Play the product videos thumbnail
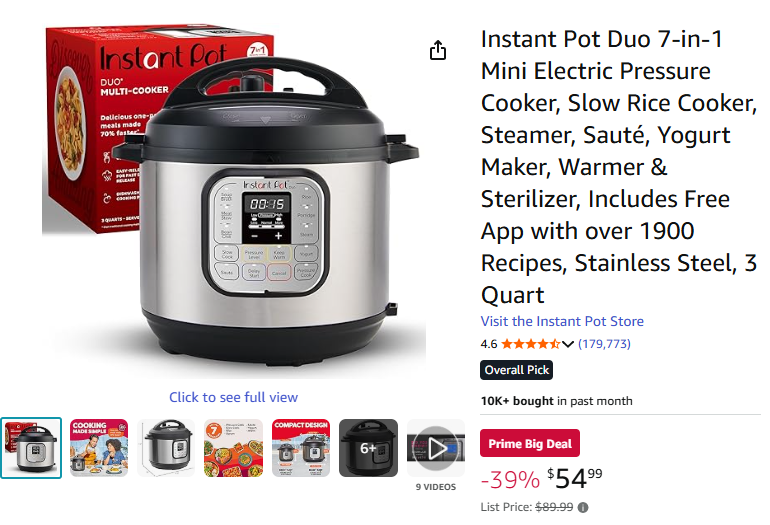 click(x=436, y=448)
